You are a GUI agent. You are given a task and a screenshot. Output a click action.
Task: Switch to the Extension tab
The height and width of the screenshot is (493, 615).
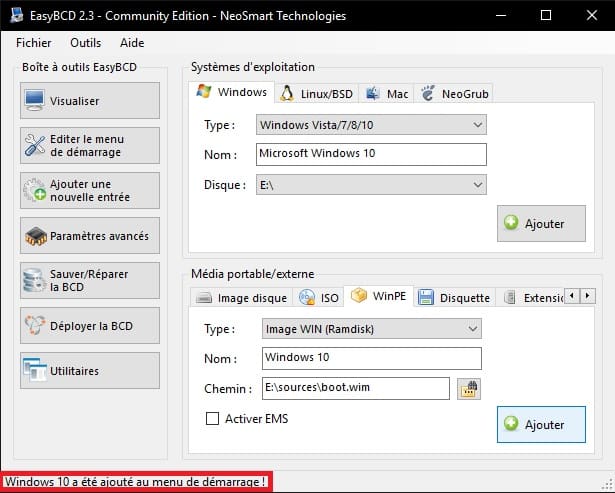point(530,298)
